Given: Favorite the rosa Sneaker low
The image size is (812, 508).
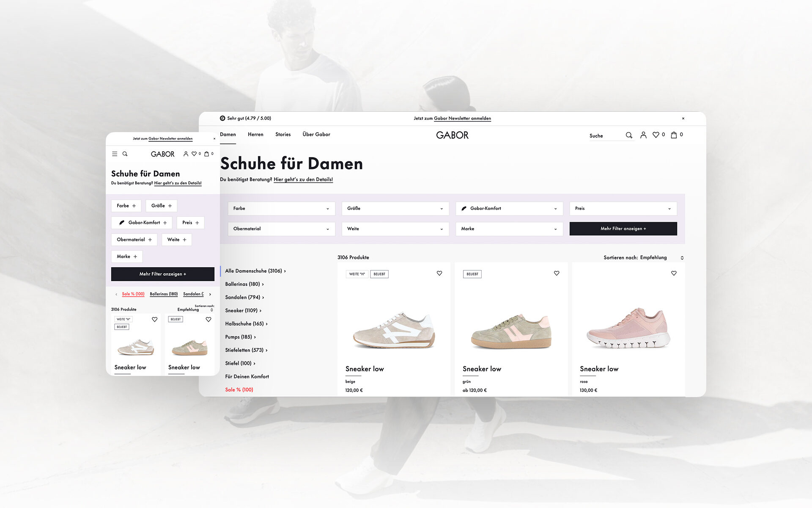Looking at the screenshot, I should point(674,273).
